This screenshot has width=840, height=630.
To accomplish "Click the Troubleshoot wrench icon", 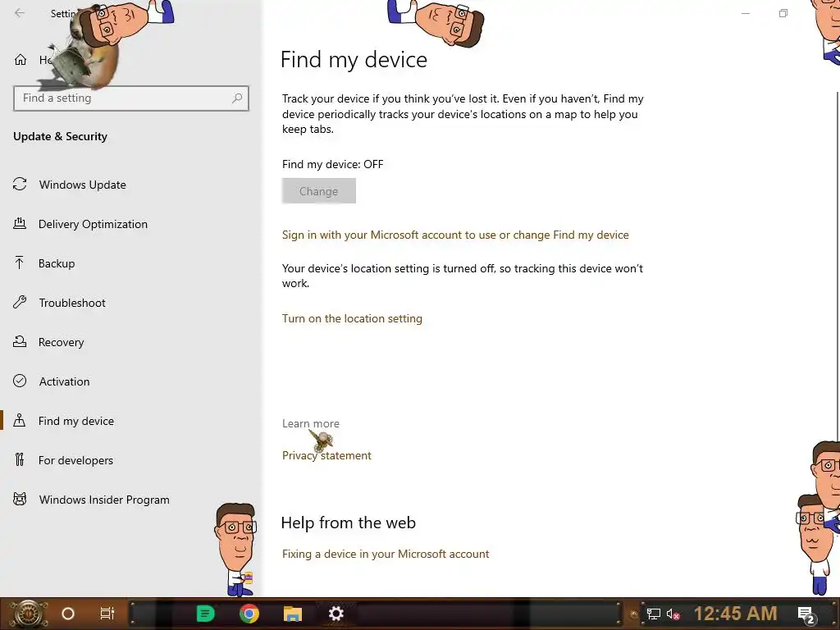I will point(20,302).
